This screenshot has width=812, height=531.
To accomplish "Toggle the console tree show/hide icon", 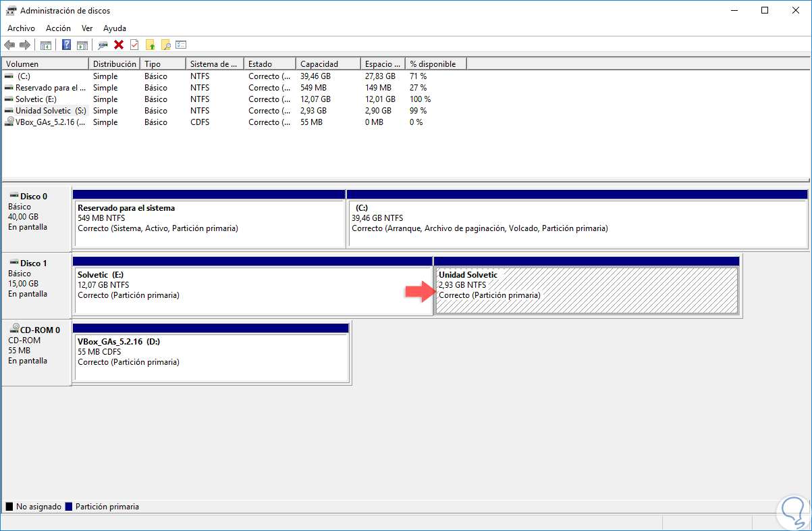I will (x=46, y=45).
